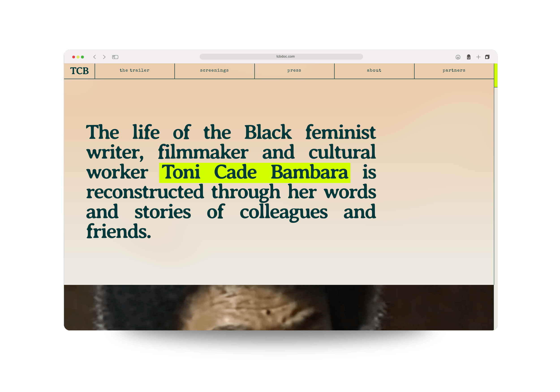This screenshot has height=392, width=560.
Task: Toggle the browser sidebar icon
Action: 115,57
